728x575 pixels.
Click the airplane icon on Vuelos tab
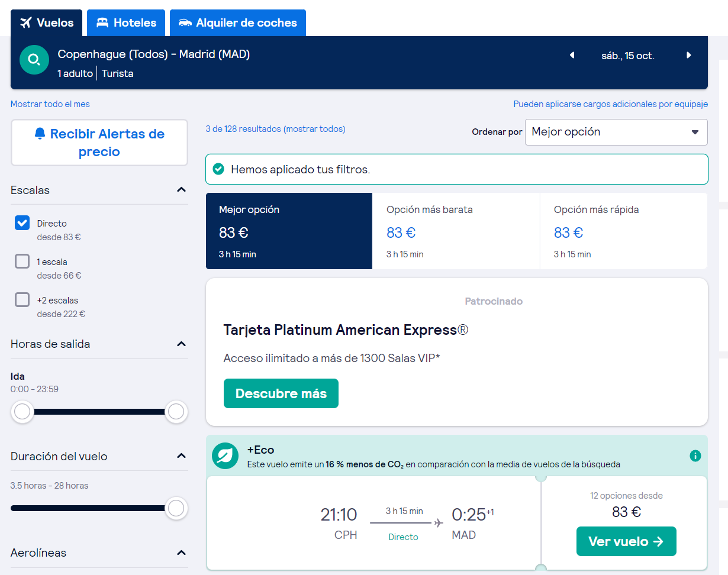(x=25, y=23)
